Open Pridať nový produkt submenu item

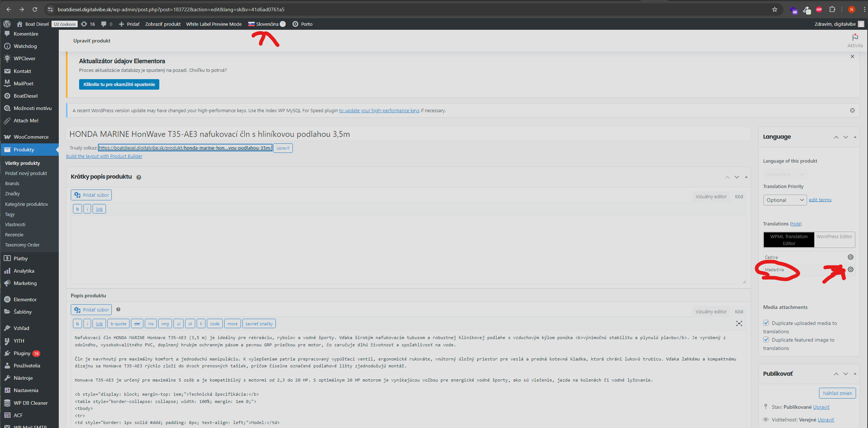pos(26,174)
